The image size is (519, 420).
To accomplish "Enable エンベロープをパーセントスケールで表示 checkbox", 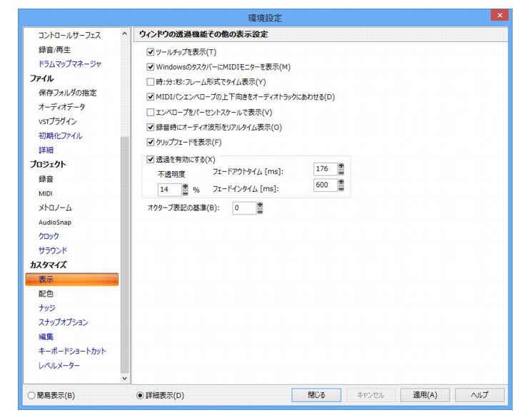I will 150,113.
